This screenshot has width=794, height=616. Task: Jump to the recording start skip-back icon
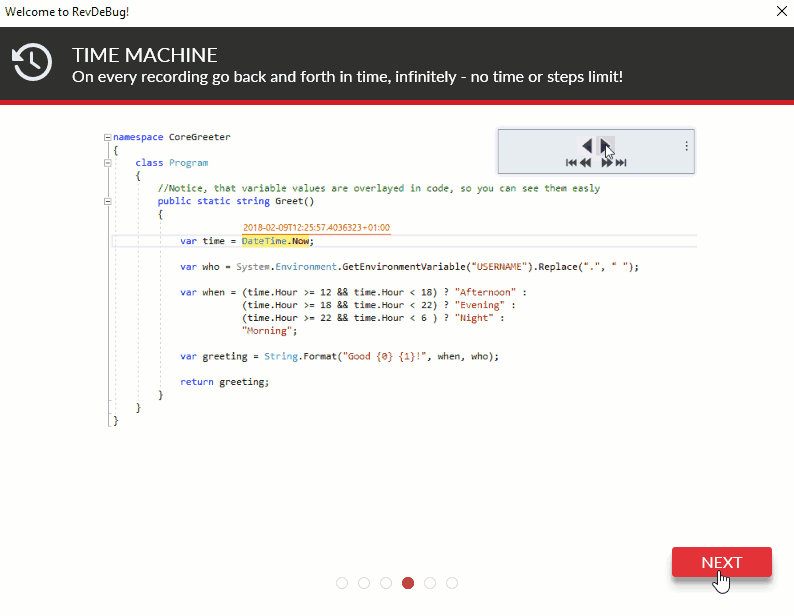(571, 163)
